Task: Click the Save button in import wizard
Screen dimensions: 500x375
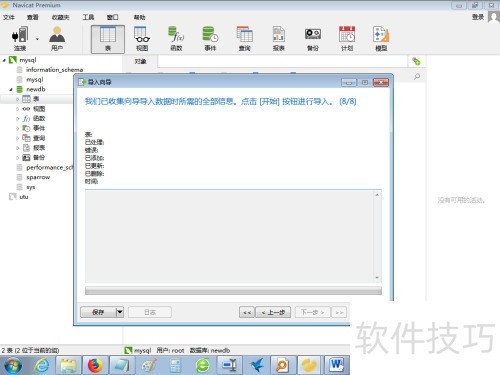Action: click(98, 312)
